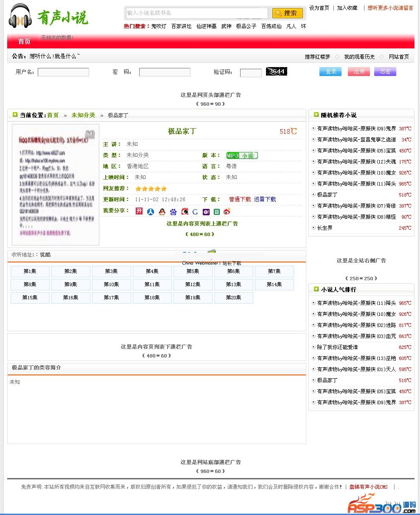Play episode 第14集
This screenshot has height=515, width=420.
tap(274, 284)
